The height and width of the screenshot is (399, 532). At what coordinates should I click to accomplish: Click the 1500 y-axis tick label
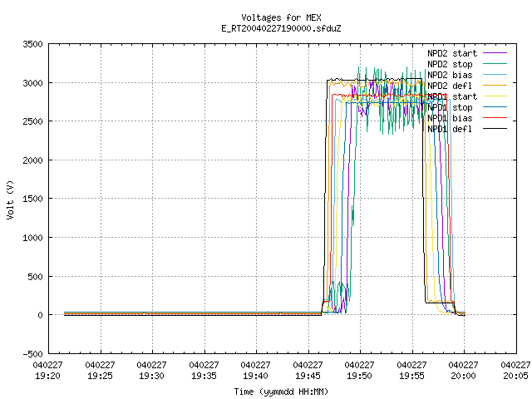[x=32, y=199]
